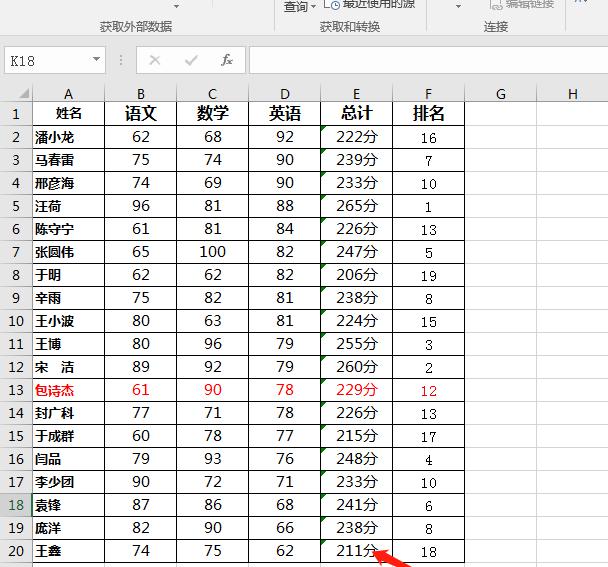Open the 查询 dropdown in the ribbon
This screenshot has height=567, width=608.
300,7
